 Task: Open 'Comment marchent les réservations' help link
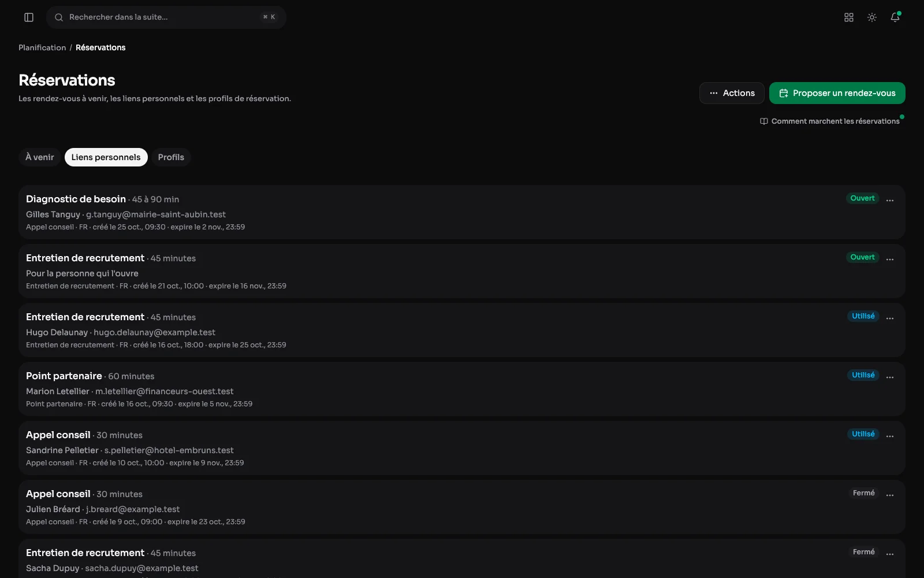(830, 121)
